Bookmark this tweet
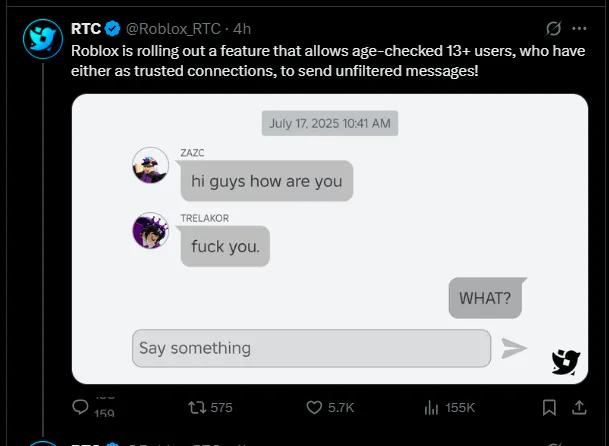The width and height of the screenshot is (609, 446). [x=549, y=408]
